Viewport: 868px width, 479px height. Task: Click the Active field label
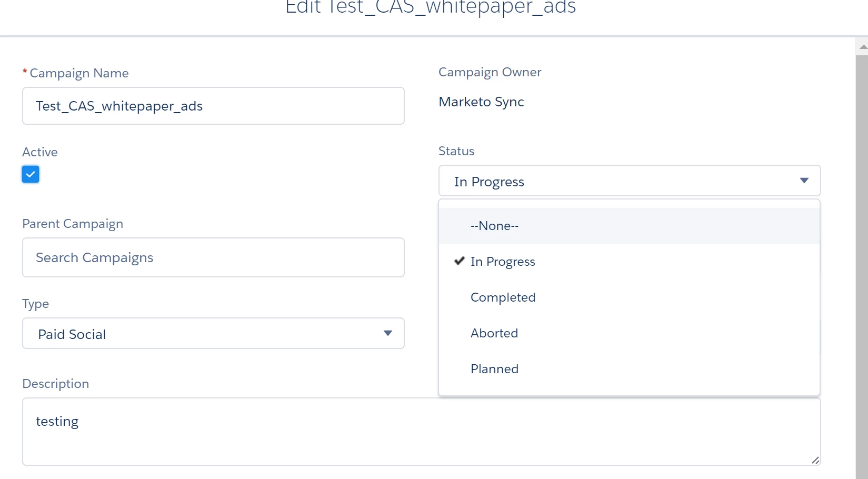click(40, 152)
